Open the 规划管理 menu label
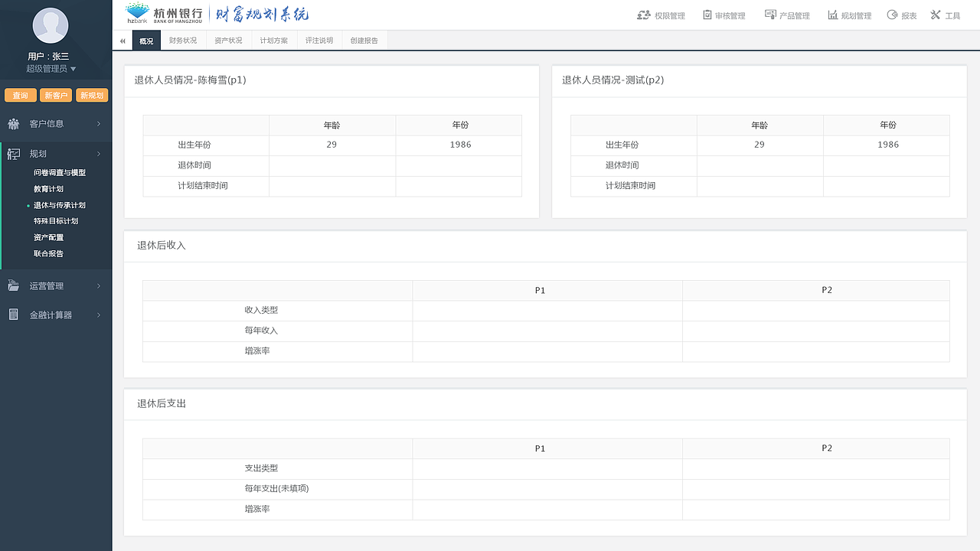Screen dimensions: 980x551 pyautogui.click(x=856, y=15)
